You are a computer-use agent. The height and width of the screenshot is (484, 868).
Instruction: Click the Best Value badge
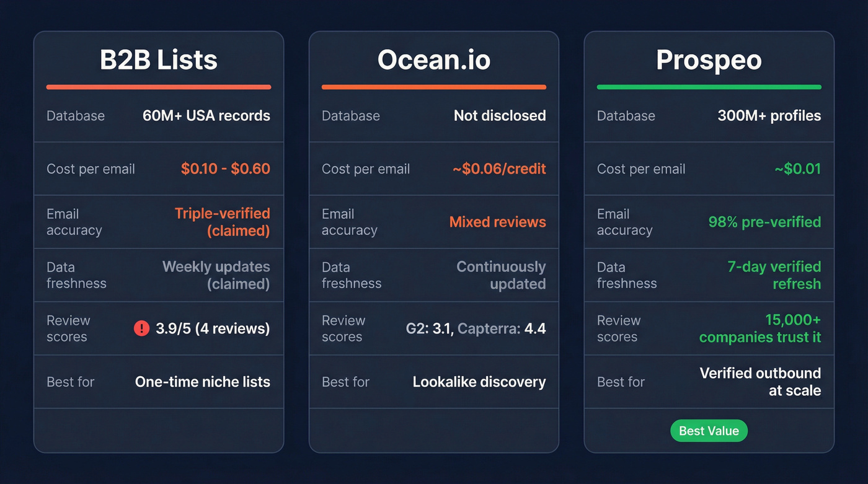click(709, 431)
